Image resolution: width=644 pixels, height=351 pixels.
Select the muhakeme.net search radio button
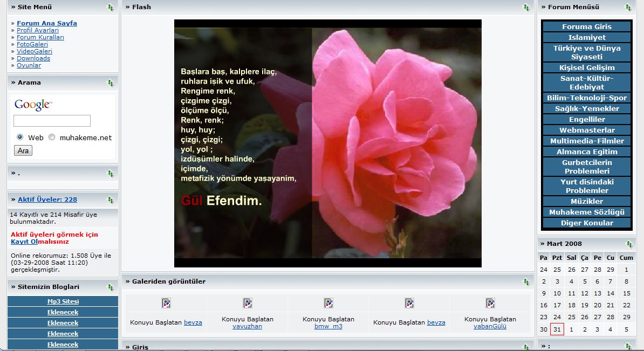tap(52, 137)
